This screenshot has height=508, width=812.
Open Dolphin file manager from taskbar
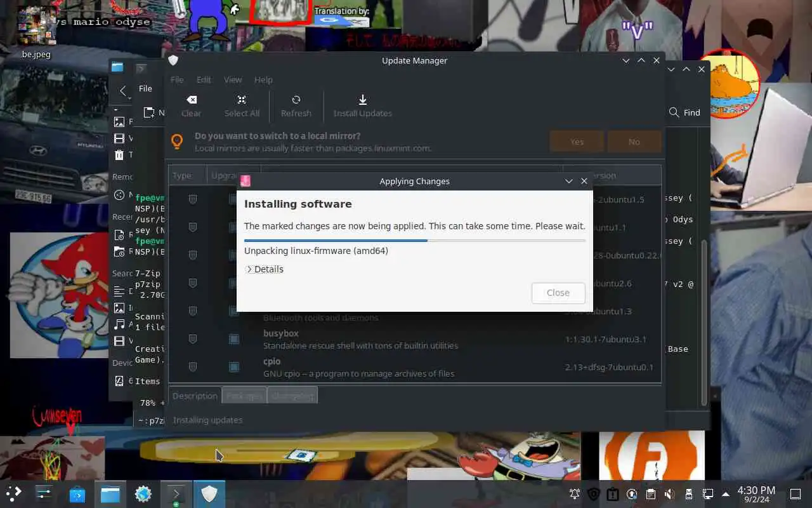(x=110, y=494)
